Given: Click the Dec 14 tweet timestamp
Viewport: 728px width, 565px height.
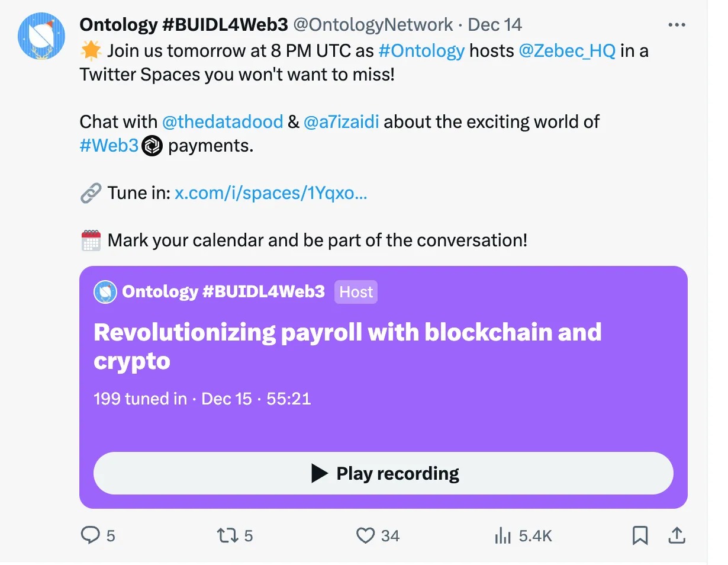Looking at the screenshot, I should coord(495,25).
